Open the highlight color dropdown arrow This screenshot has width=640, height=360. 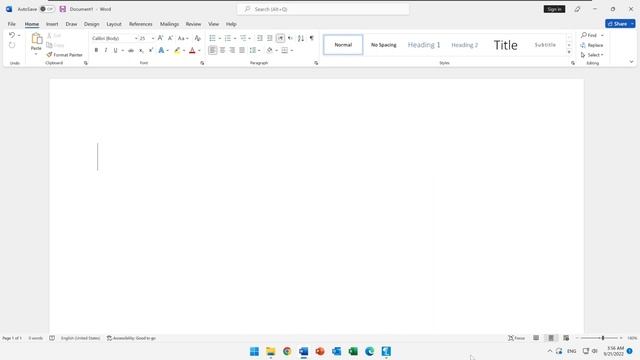184,51
